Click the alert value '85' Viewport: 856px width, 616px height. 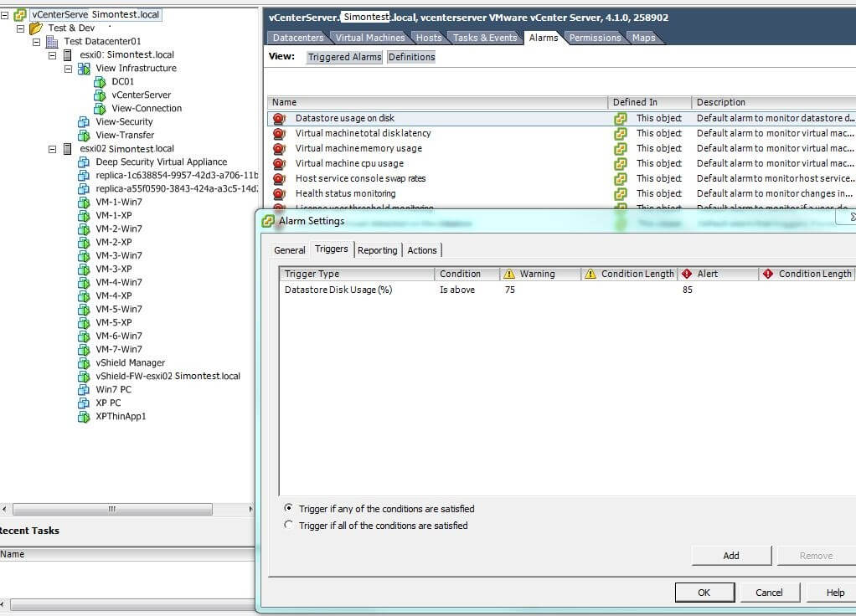coord(688,290)
